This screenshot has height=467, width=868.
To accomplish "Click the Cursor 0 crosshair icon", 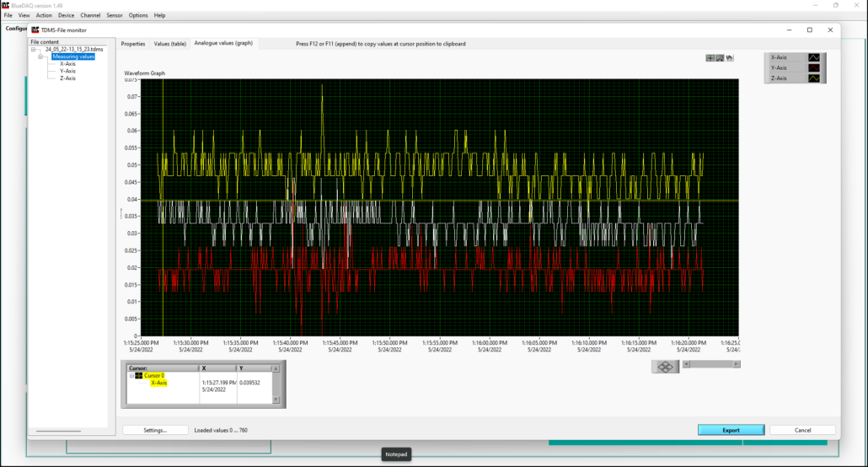I will (139, 376).
